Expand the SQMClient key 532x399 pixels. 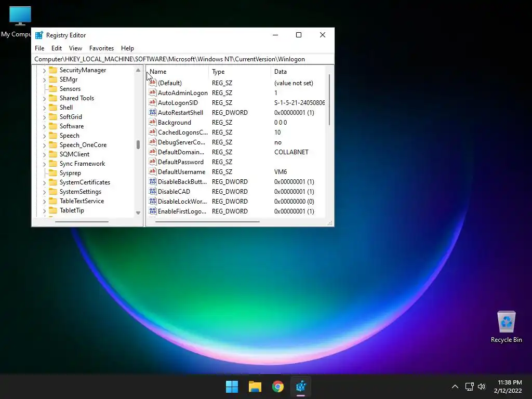pyautogui.click(x=44, y=155)
